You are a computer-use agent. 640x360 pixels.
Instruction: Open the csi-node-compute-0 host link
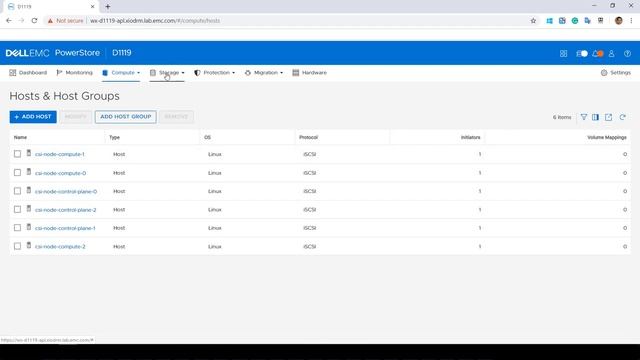point(60,173)
